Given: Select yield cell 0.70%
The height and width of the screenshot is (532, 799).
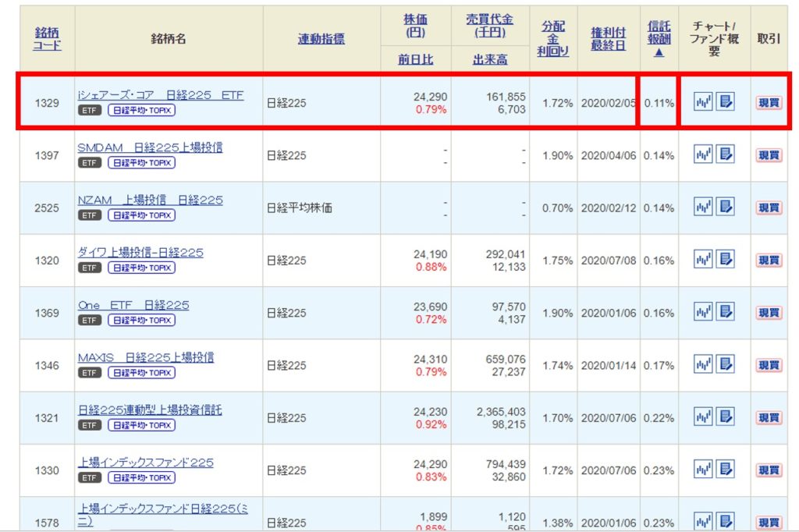Looking at the screenshot, I should [x=557, y=208].
